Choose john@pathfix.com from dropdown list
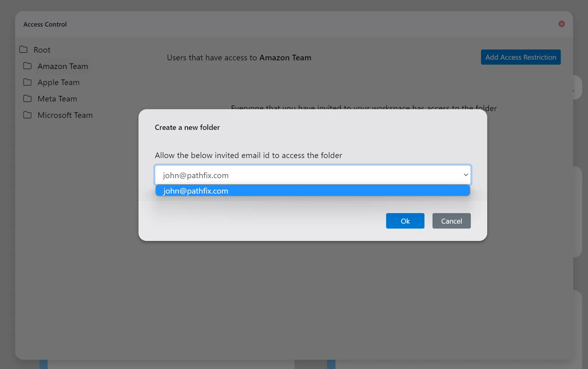Image resolution: width=588 pixels, height=369 pixels. (x=313, y=191)
